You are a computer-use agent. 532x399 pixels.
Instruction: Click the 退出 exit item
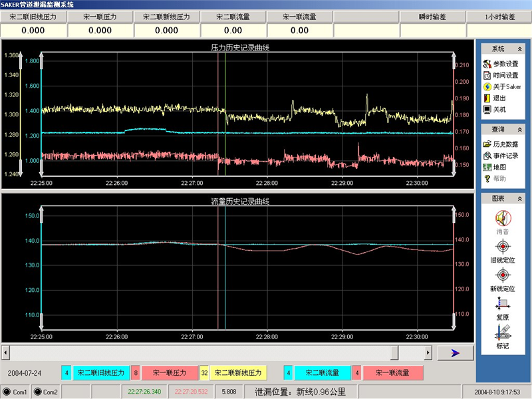pyautogui.click(x=499, y=98)
